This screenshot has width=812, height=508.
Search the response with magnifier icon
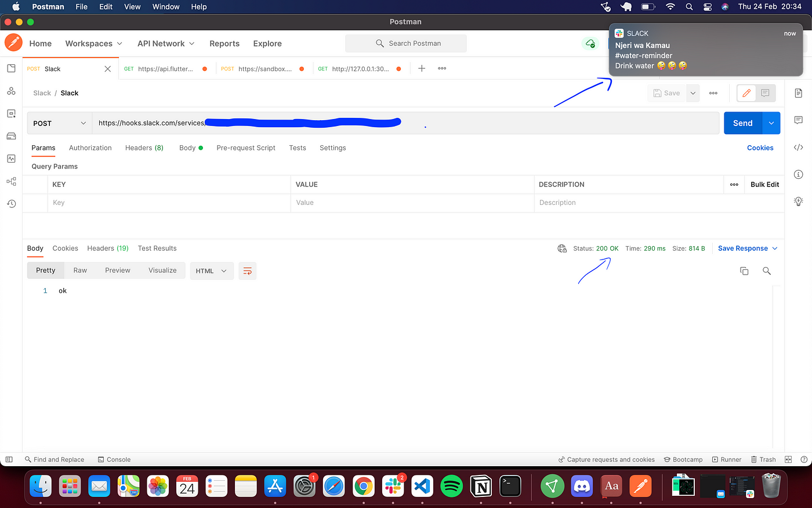pos(767,271)
